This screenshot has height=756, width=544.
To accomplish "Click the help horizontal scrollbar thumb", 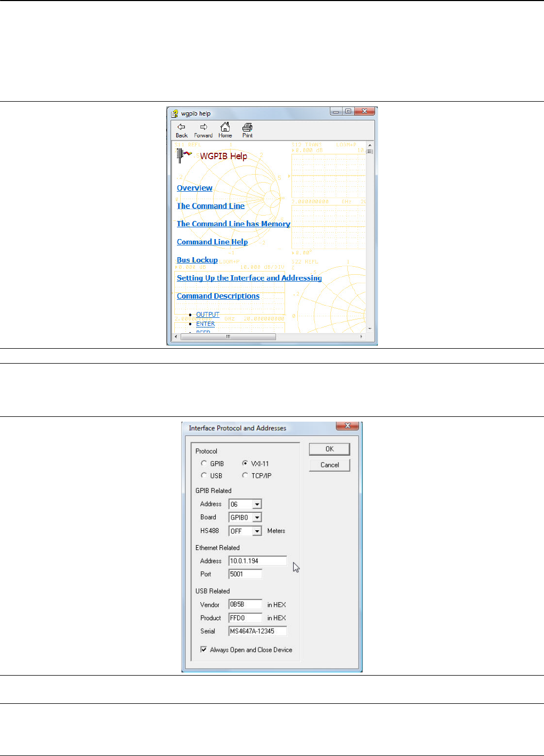I will click(x=228, y=336).
